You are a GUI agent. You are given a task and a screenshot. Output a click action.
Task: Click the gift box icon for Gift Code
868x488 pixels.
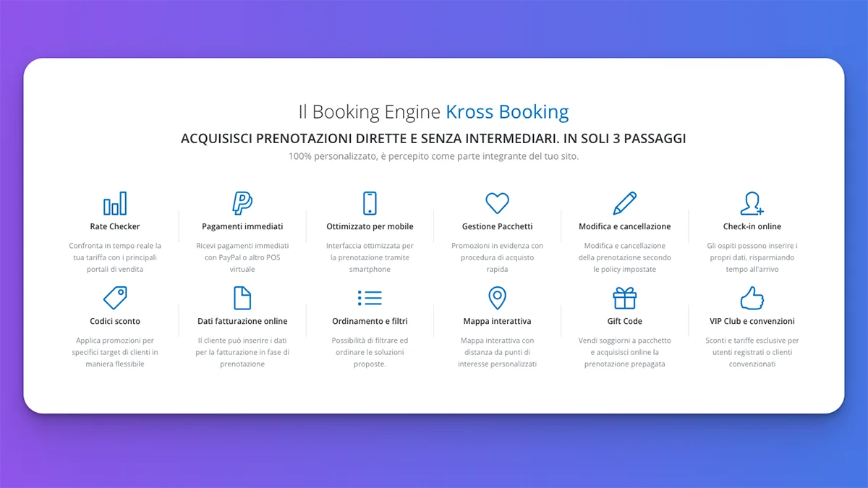[x=625, y=298]
